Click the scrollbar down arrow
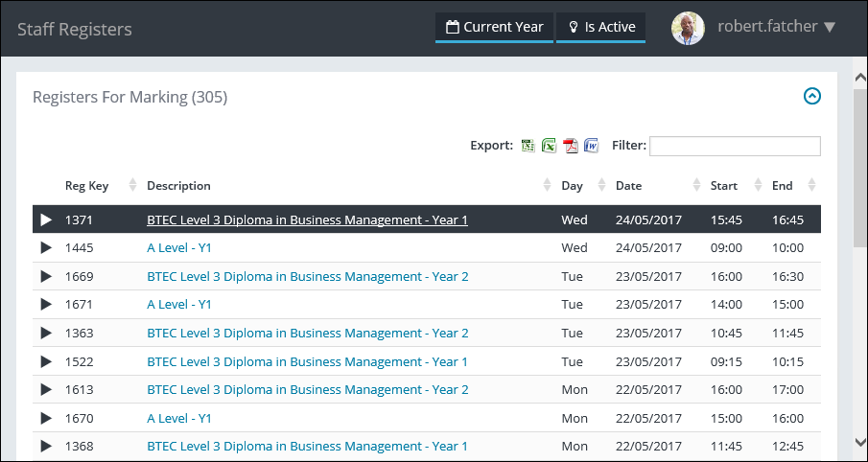868x462 pixels. [x=859, y=442]
